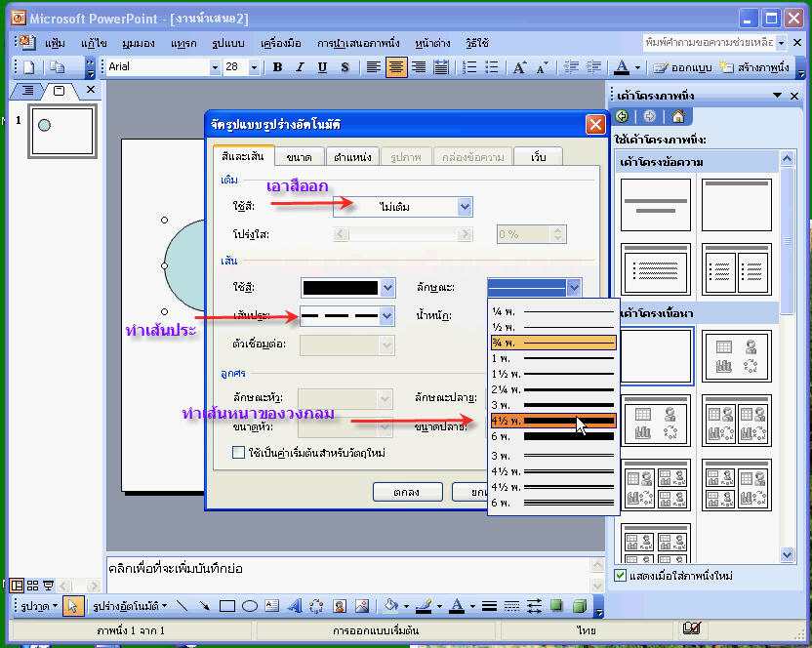Start slide show from the view buttons
Screen dimensions: 812x648
point(48,586)
